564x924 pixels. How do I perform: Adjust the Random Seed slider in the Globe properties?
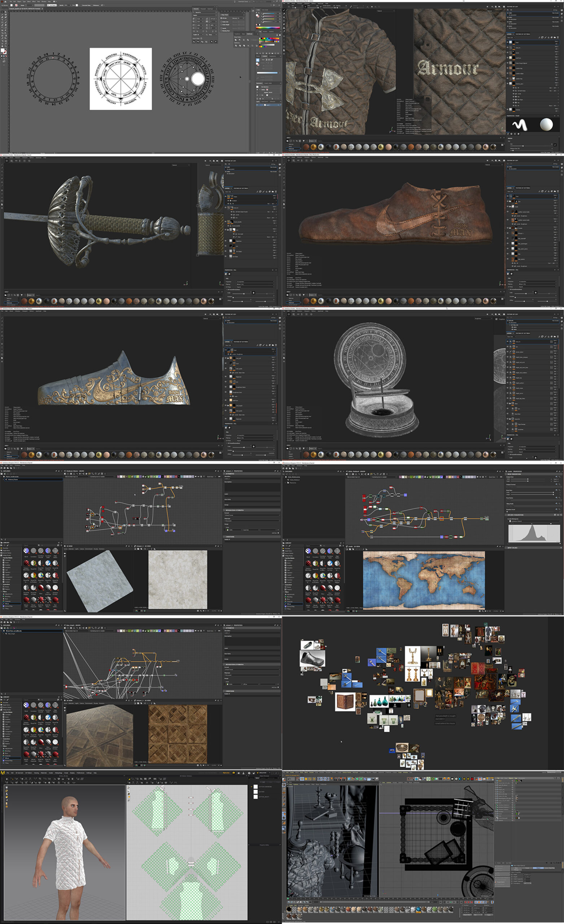pos(530,512)
